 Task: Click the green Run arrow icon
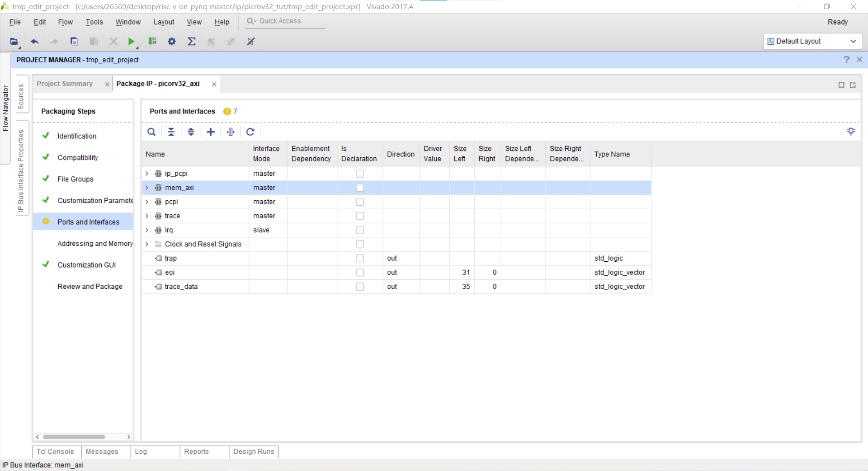point(131,42)
